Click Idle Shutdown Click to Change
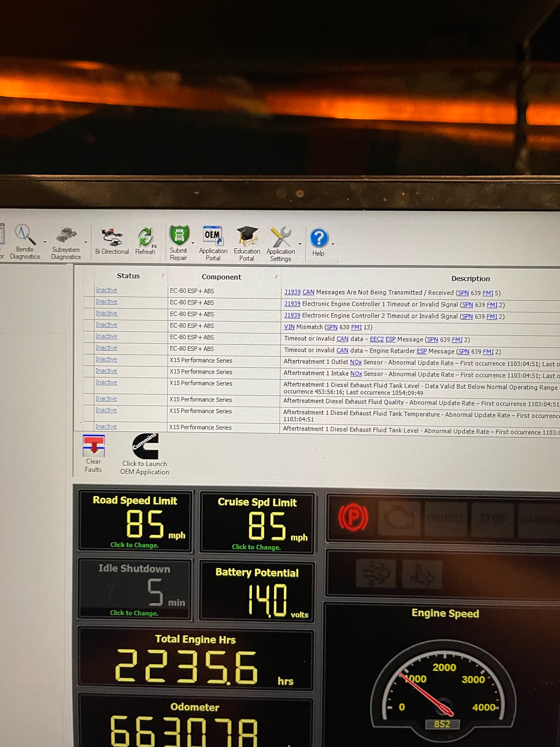 [x=134, y=613]
